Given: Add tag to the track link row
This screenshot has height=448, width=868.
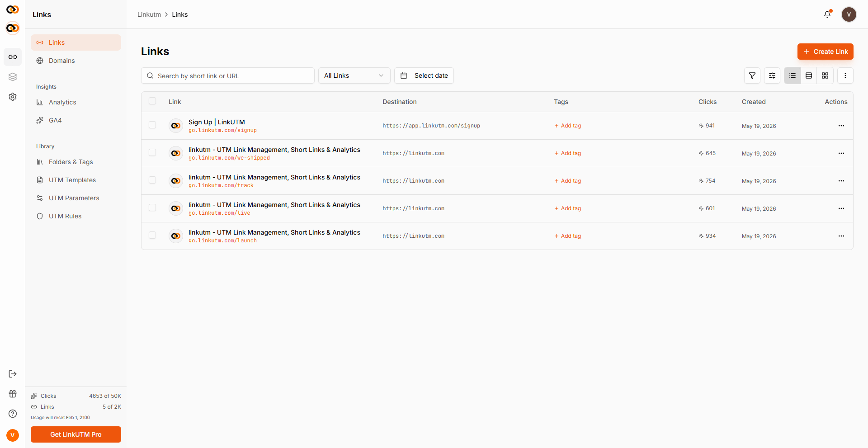Looking at the screenshot, I should point(568,181).
